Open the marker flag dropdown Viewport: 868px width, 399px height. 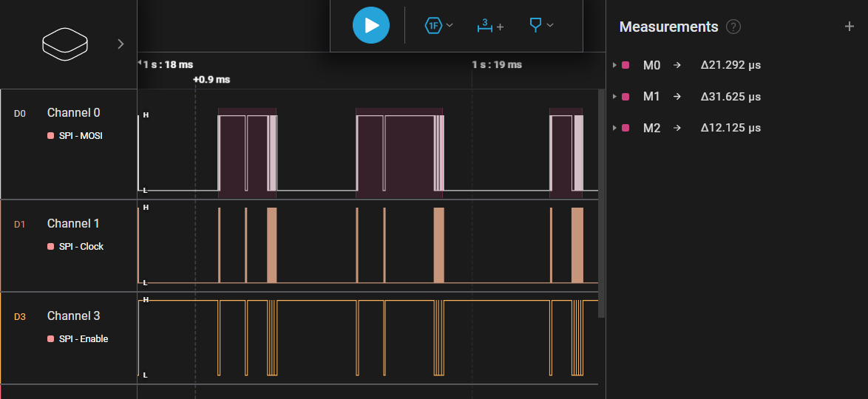click(x=541, y=25)
